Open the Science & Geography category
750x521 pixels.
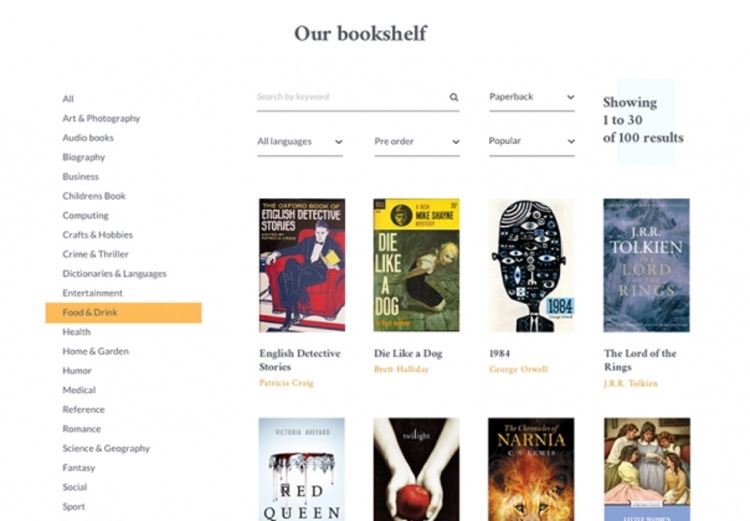click(106, 448)
